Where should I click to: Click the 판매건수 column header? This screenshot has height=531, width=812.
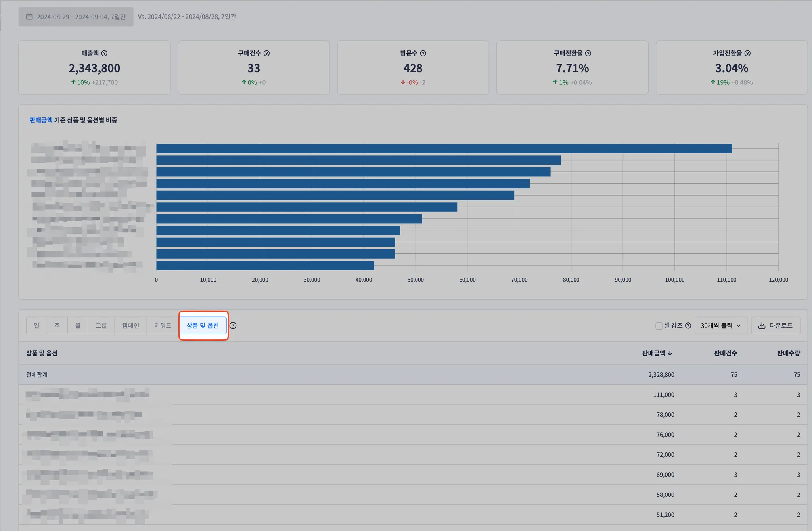(725, 353)
